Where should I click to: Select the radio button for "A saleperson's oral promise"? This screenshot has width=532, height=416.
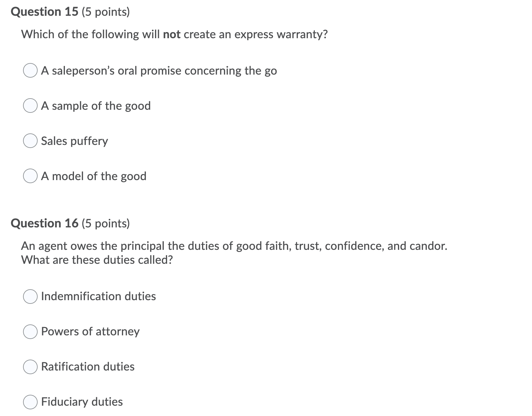[x=31, y=71]
